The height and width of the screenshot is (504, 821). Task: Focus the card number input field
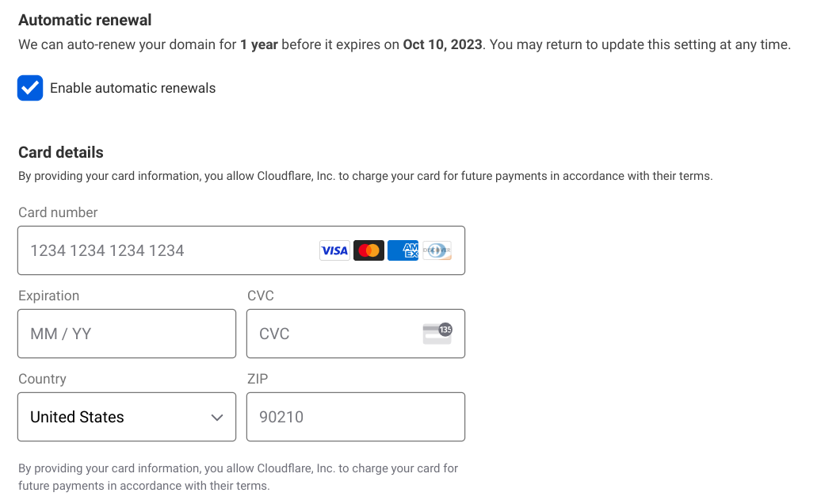pos(166,250)
